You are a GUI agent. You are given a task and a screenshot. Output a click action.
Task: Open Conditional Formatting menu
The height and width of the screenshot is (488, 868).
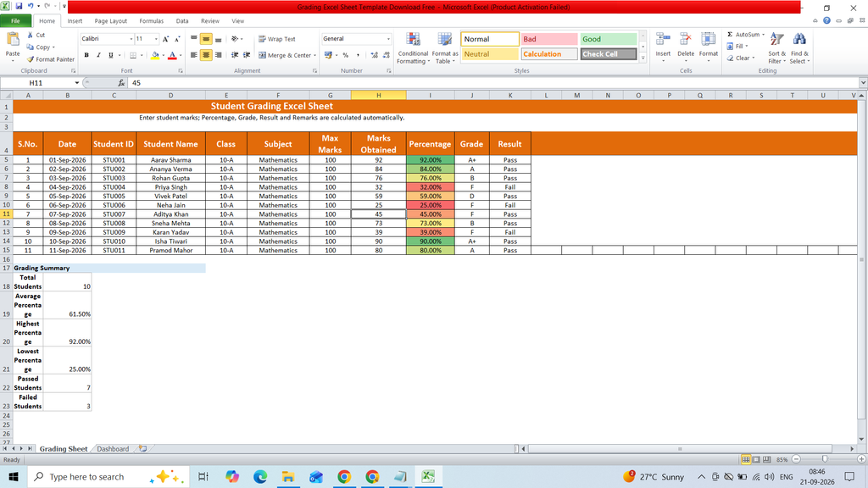tap(413, 48)
